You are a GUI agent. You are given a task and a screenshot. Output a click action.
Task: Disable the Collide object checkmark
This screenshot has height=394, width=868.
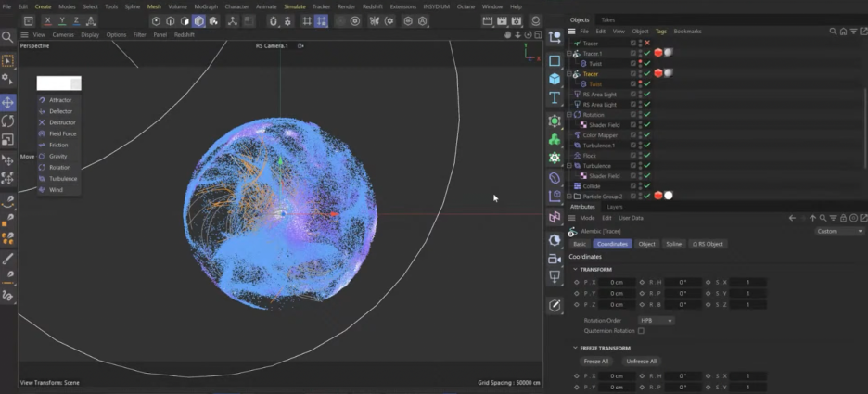tap(647, 186)
